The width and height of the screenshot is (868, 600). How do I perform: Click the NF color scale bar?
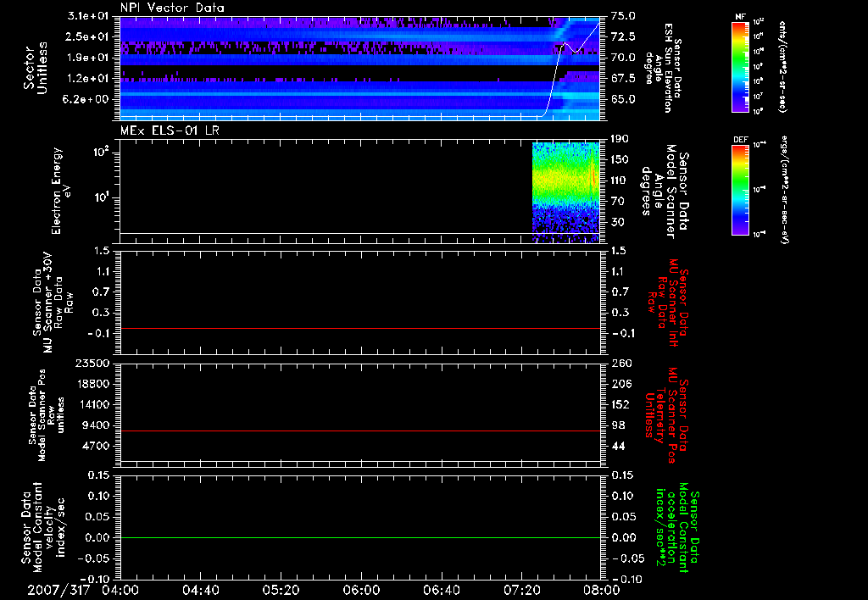[x=742, y=66]
